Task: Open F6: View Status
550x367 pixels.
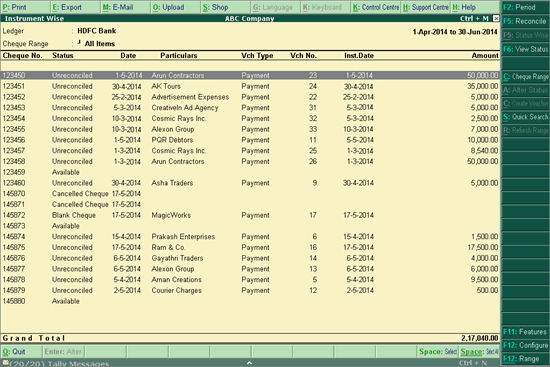Action: pyautogui.click(x=525, y=49)
